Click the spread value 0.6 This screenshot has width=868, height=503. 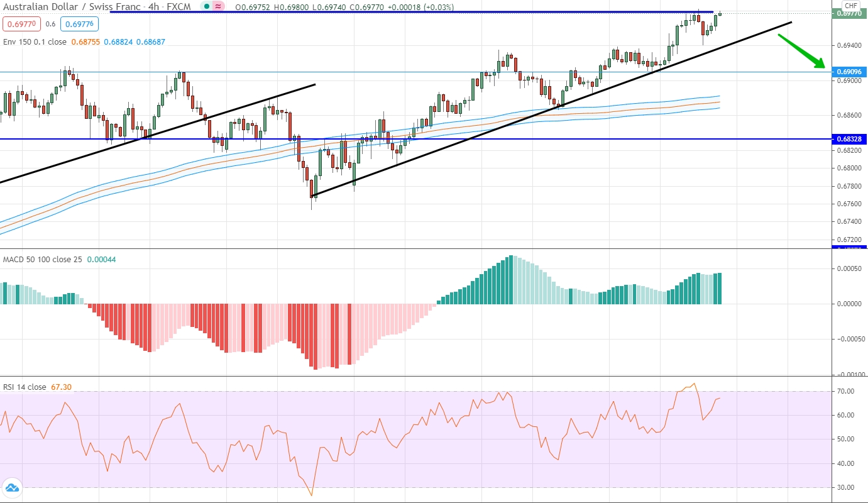[51, 25]
